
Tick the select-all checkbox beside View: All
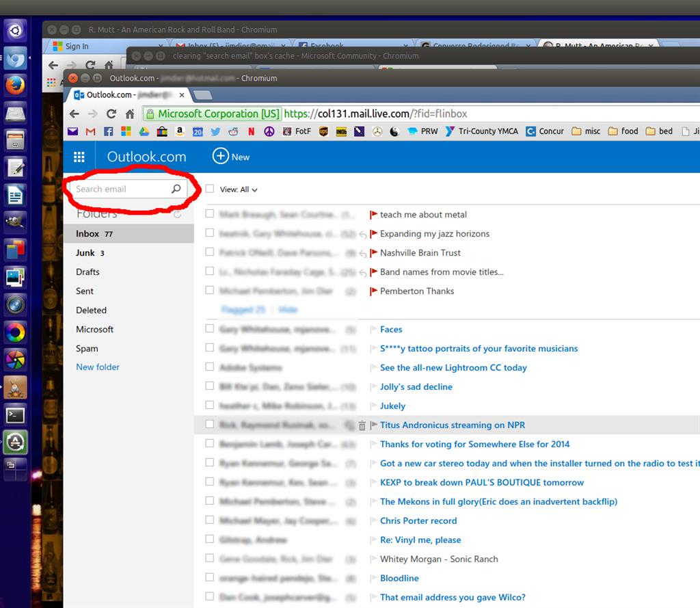[209, 189]
